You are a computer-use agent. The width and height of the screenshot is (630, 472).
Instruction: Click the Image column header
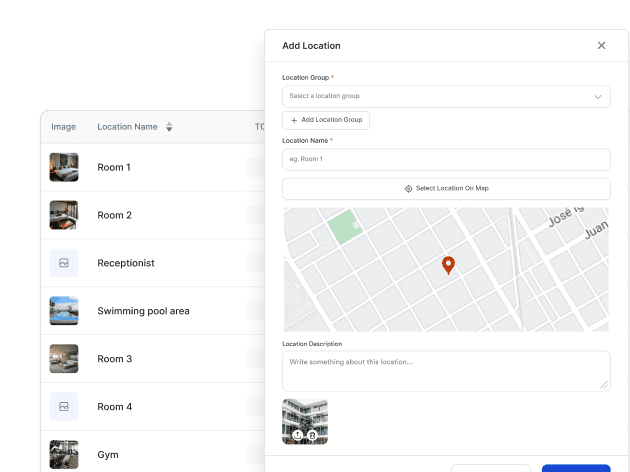(64, 127)
